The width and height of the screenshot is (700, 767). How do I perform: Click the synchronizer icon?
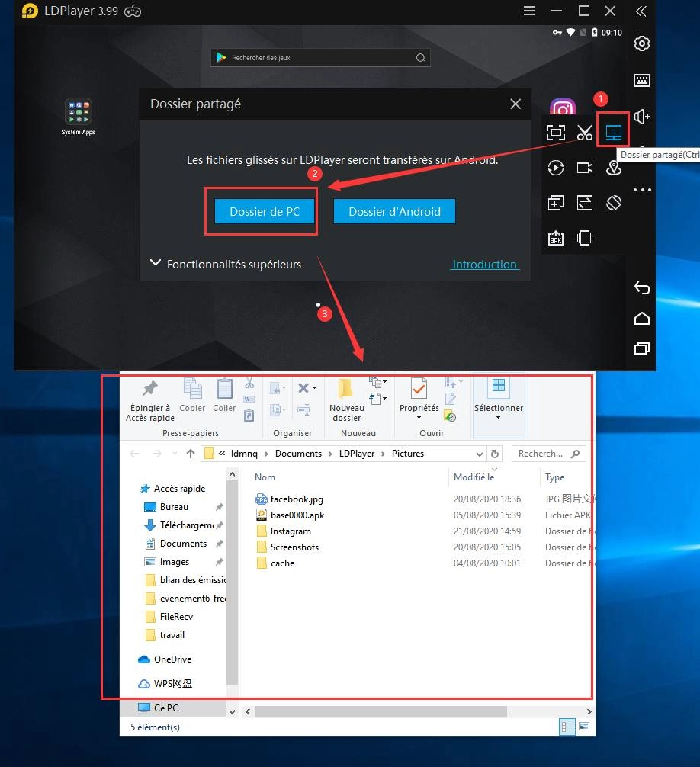click(585, 203)
